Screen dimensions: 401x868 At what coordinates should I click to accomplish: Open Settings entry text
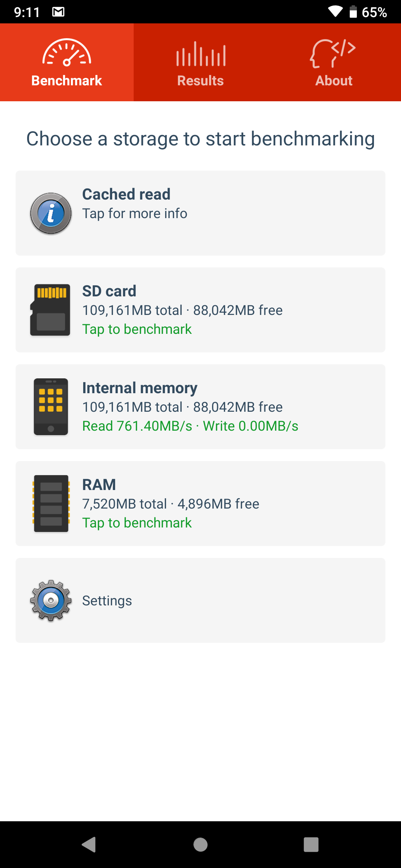pyautogui.click(x=107, y=601)
